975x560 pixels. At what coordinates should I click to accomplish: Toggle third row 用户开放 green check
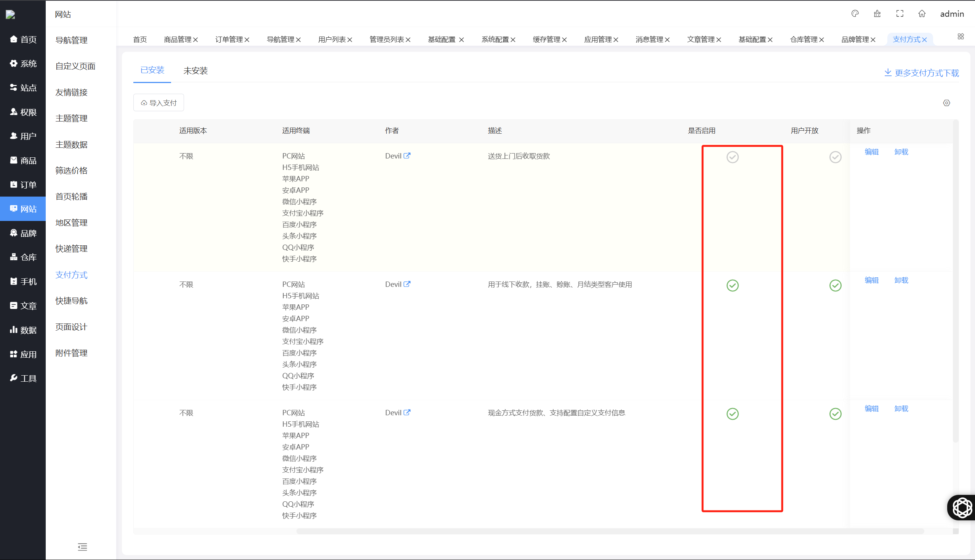click(835, 414)
